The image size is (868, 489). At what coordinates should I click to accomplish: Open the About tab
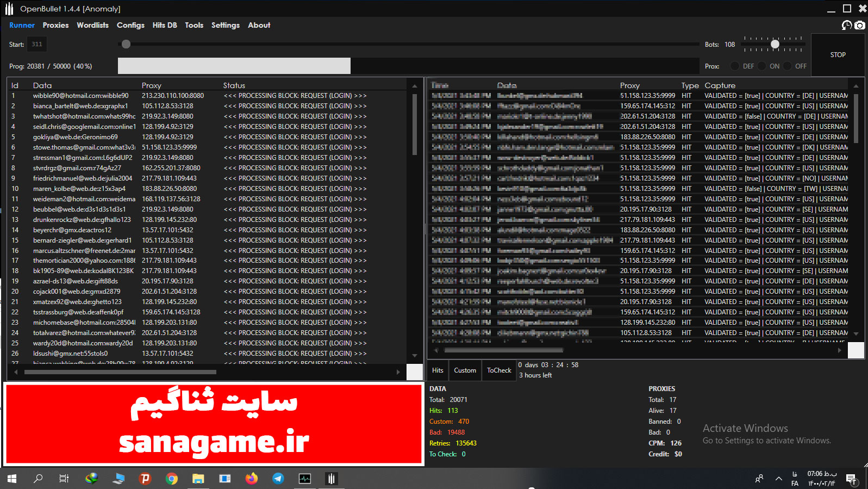click(259, 25)
